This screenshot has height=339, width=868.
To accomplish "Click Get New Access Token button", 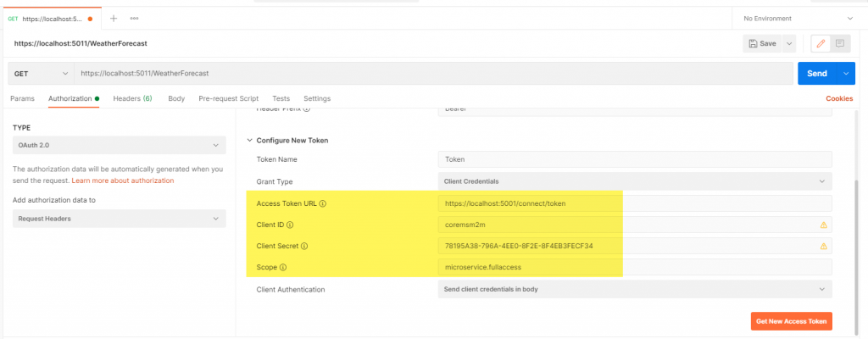I will click(791, 321).
